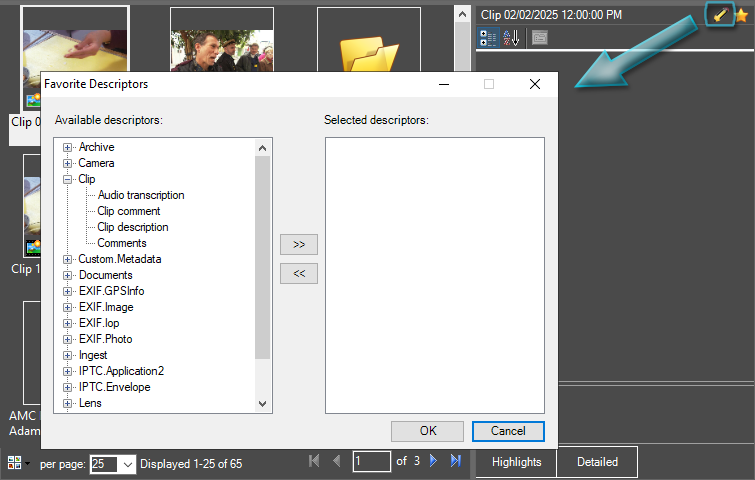Cancel the Favorite Descriptors dialog

[508, 431]
